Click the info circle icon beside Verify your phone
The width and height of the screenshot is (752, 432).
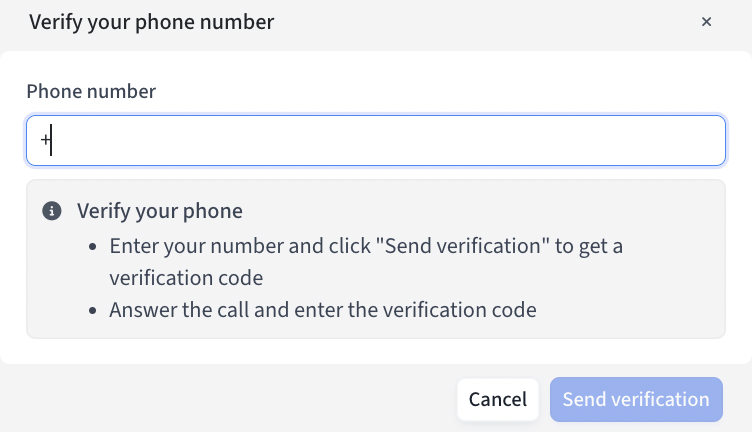coord(52,211)
